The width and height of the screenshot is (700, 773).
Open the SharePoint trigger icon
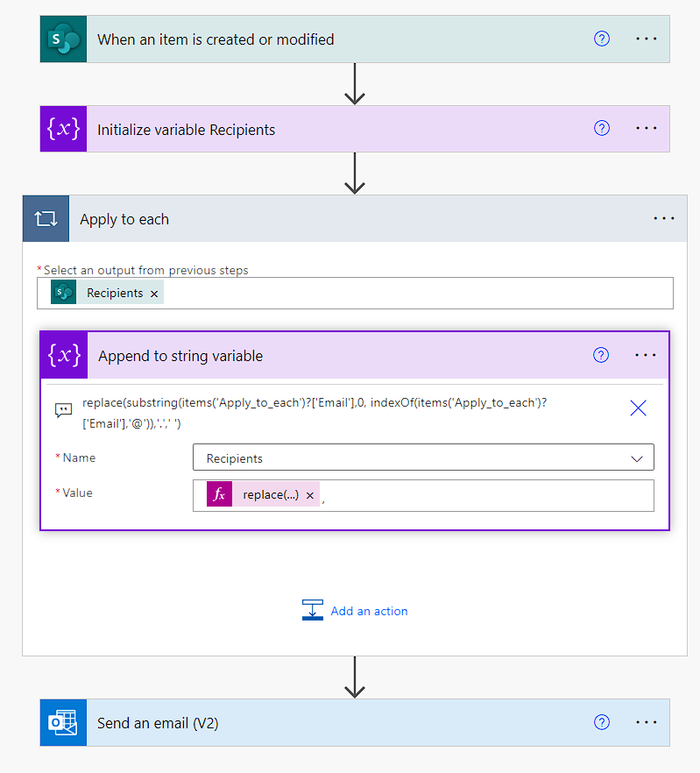point(62,39)
